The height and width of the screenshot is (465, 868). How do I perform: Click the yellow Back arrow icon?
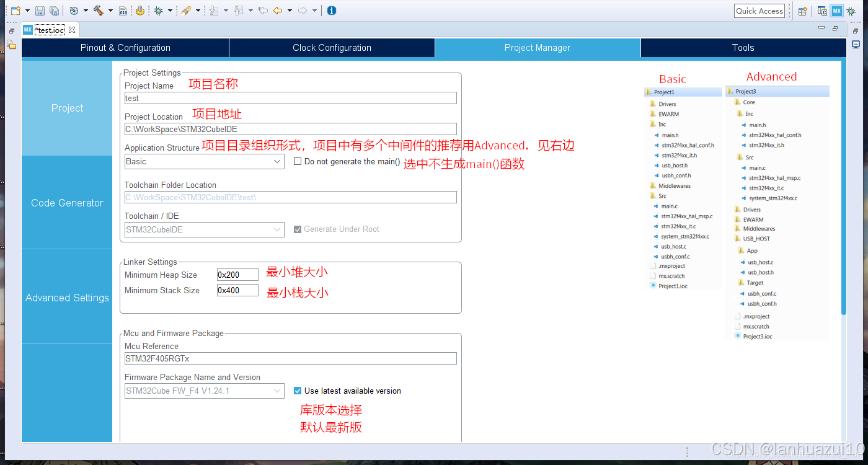(278, 11)
